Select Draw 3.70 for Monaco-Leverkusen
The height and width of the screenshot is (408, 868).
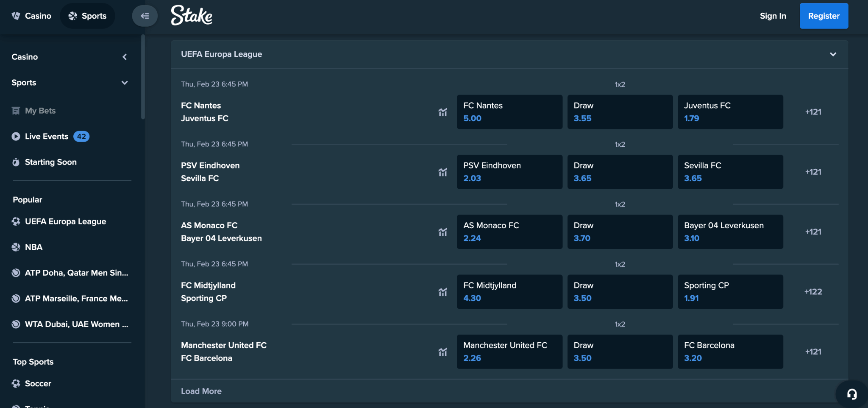pyautogui.click(x=620, y=232)
